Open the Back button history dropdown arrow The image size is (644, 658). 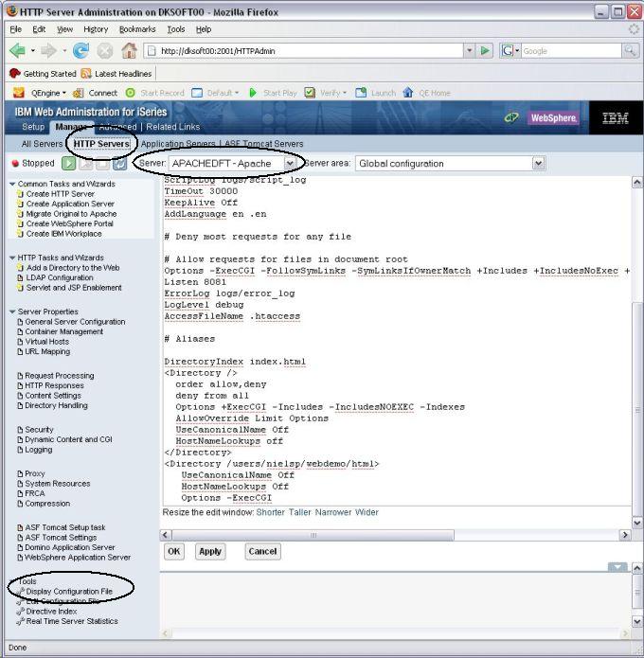[33, 51]
